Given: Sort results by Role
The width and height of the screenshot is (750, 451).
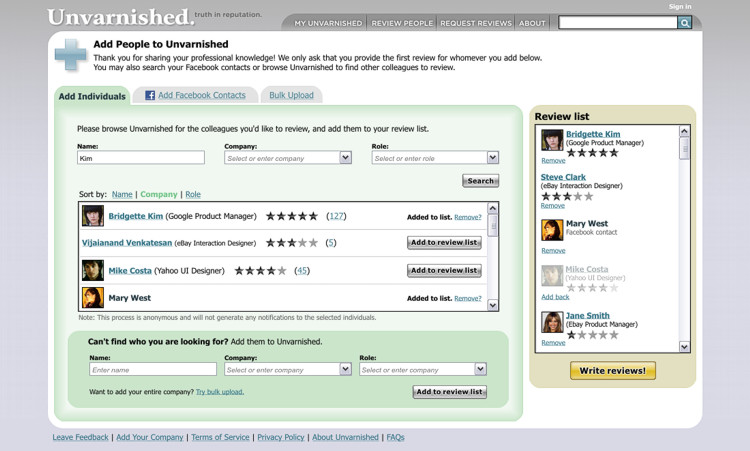Looking at the screenshot, I should pyautogui.click(x=193, y=194).
